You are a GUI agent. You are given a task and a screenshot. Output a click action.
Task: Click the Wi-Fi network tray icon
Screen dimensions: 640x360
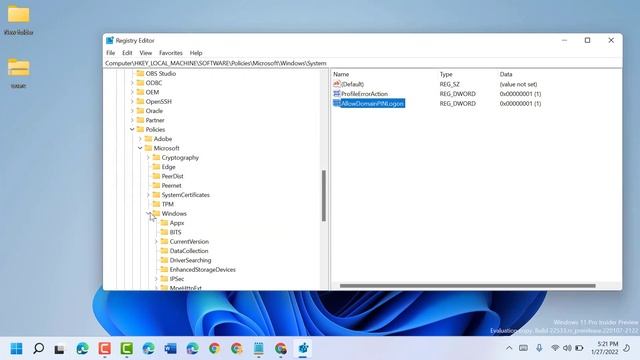(x=555, y=348)
